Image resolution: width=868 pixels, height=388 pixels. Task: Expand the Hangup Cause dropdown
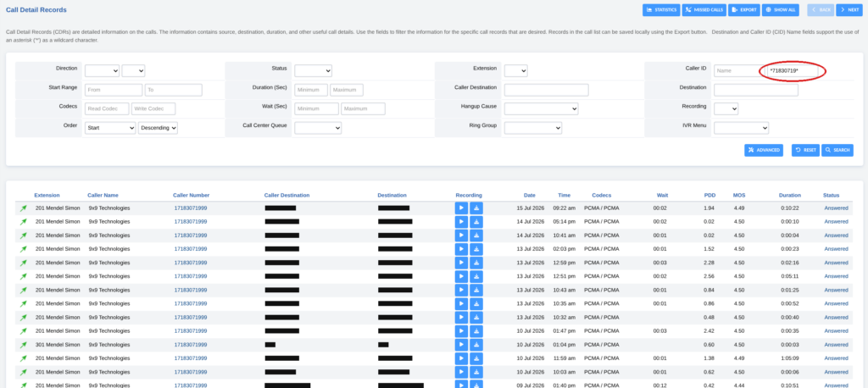click(542, 108)
